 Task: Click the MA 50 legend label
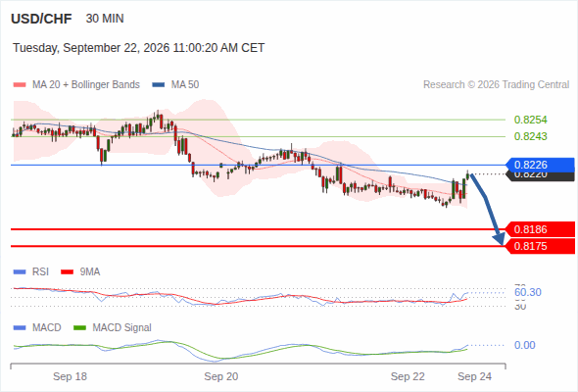point(185,85)
